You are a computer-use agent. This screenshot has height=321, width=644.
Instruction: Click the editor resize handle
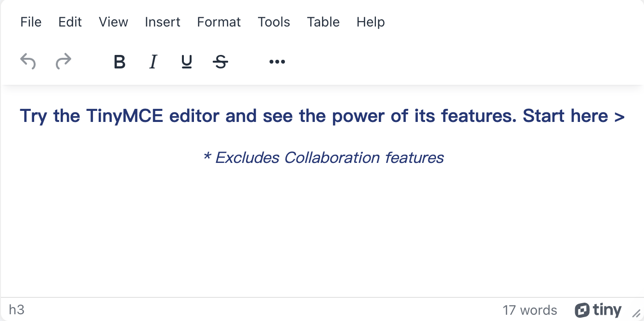pos(636,313)
